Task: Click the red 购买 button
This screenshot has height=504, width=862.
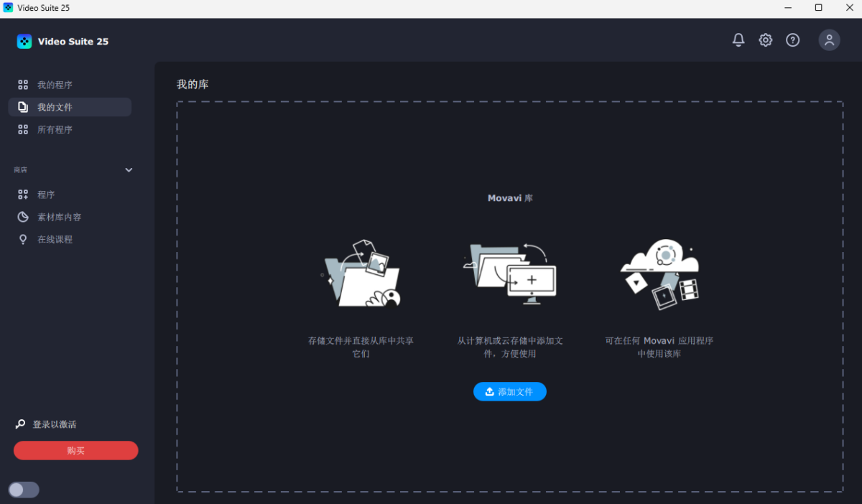Action: [75, 451]
